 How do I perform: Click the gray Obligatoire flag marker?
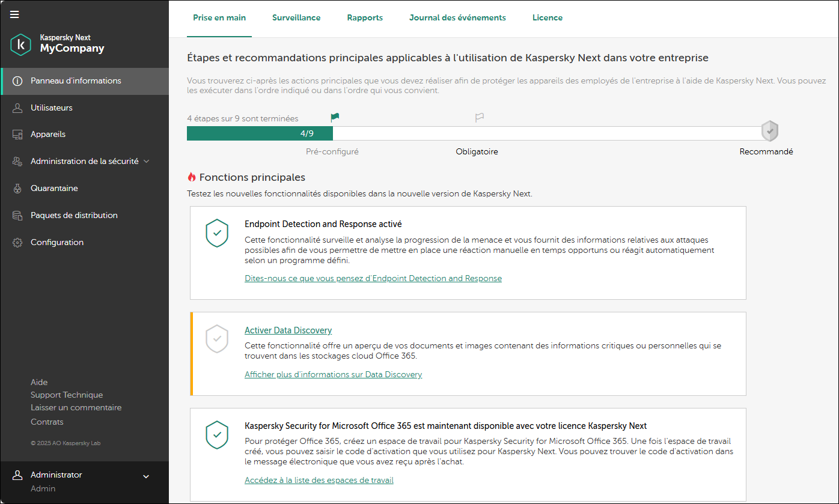click(x=479, y=118)
